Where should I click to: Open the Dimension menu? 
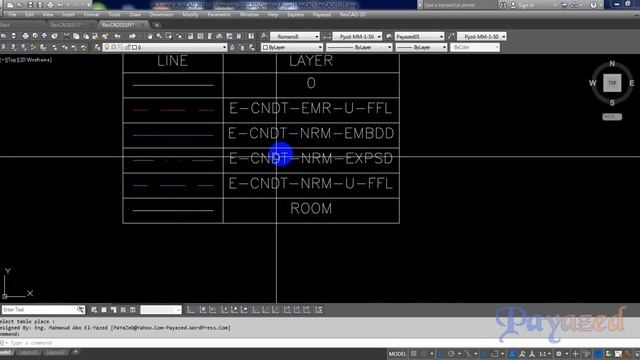click(x=161, y=14)
